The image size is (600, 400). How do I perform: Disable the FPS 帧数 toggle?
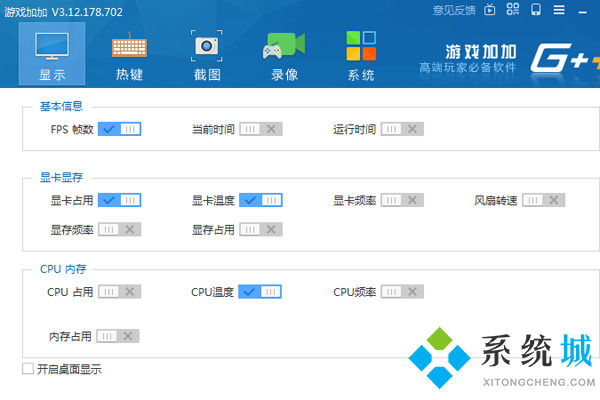[119, 129]
